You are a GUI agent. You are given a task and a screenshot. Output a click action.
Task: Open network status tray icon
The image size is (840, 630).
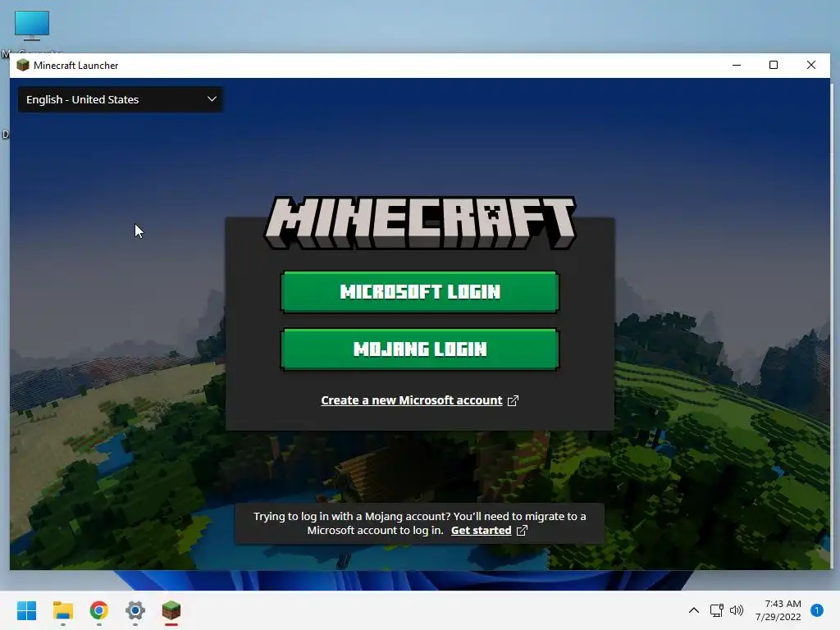click(x=716, y=610)
